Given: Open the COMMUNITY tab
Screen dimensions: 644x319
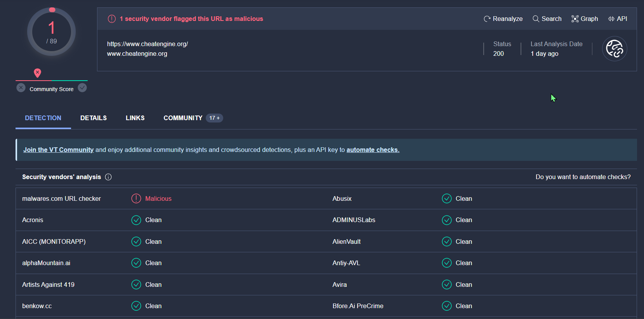Looking at the screenshot, I should [x=183, y=118].
